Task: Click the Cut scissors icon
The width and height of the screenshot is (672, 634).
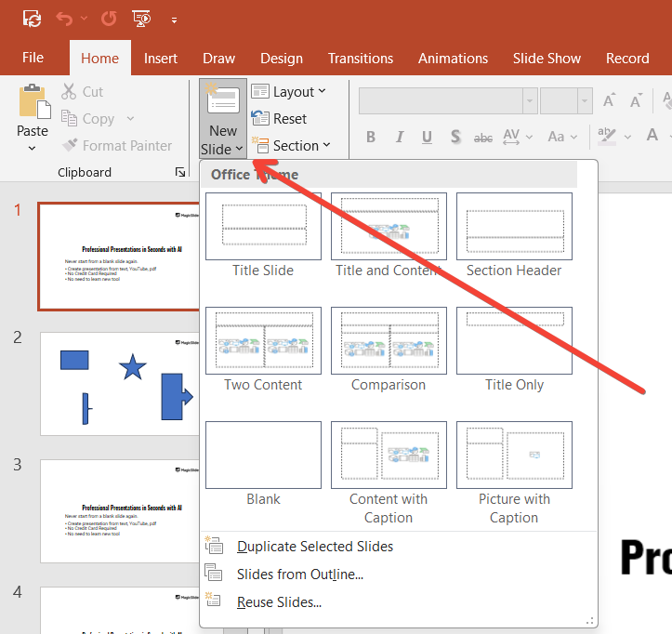Action: pos(70,91)
